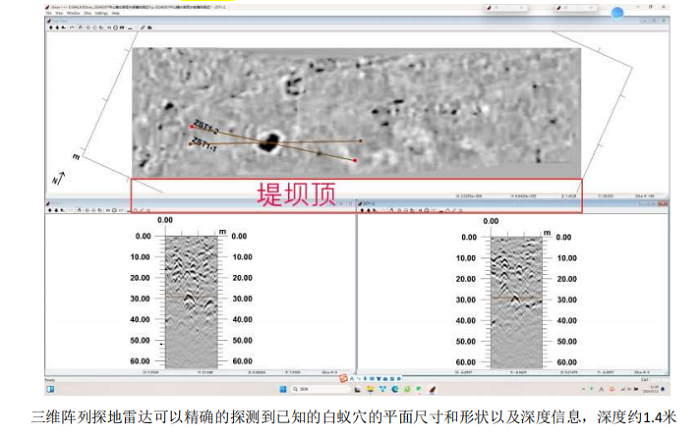Select the ZST1-2 survey line label
The width and height of the screenshot is (700, 438).
tap(204, 130)
